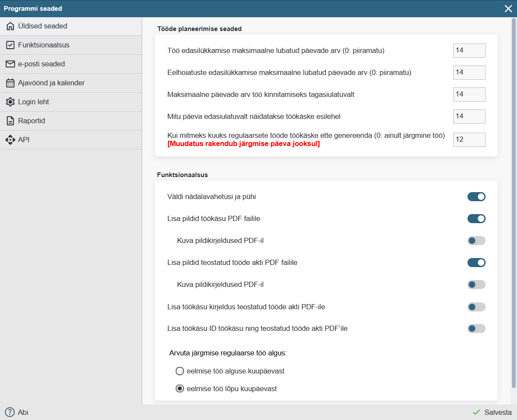Click the question mark Abi help icon
The image size is (517, 420).
(x=9, y=412)
